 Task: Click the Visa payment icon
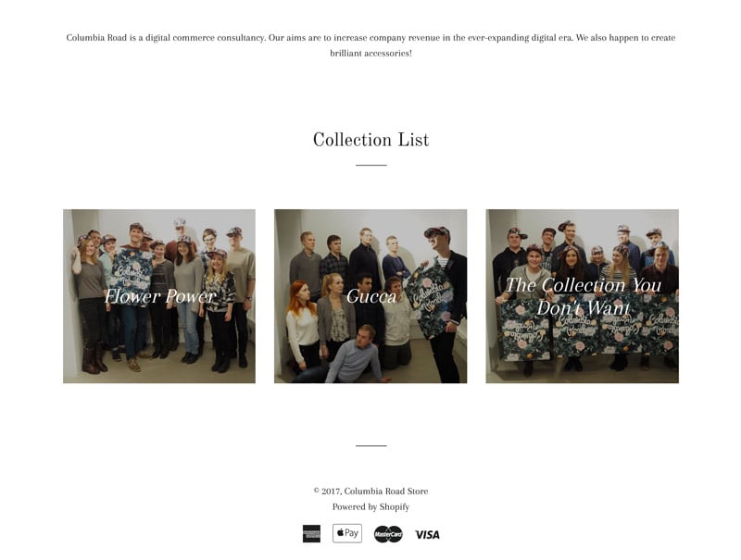coord(427,534)
